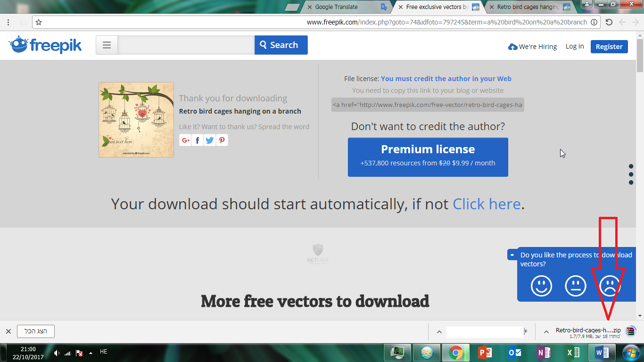Choose the sad face rating

610,286
